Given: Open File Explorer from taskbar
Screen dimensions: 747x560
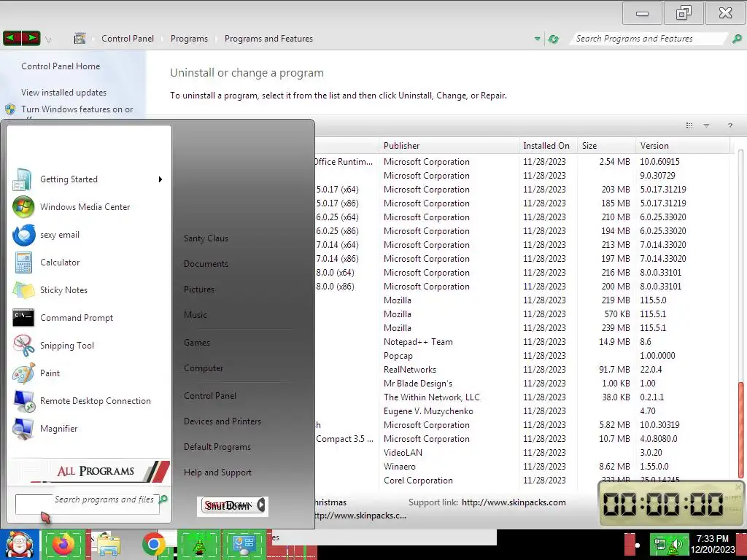Looking at the screenshot, I should coord(108,545).
